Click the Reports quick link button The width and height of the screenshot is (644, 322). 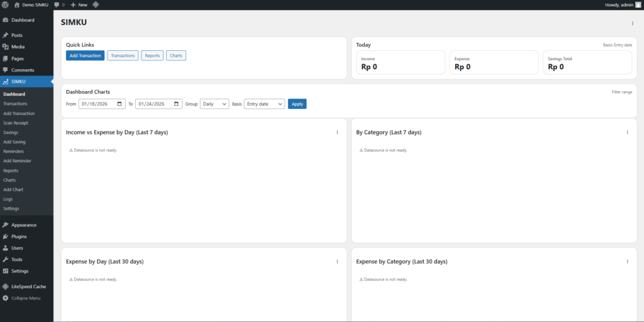coord(152,55)
